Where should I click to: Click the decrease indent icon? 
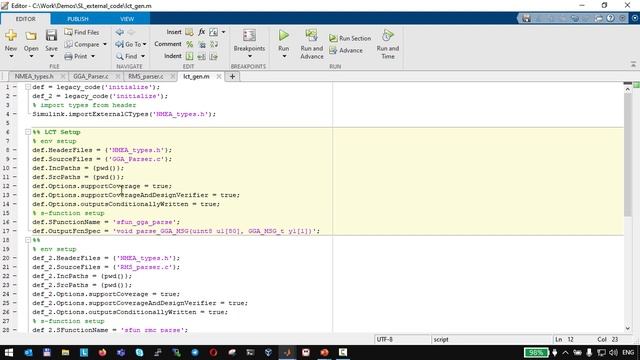tap(214, 56)
